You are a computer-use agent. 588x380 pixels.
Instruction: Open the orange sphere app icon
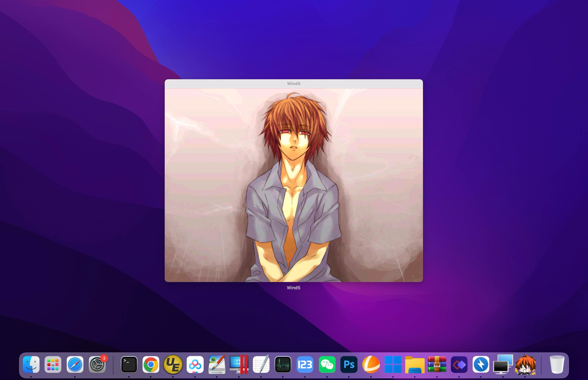point(371,364)
